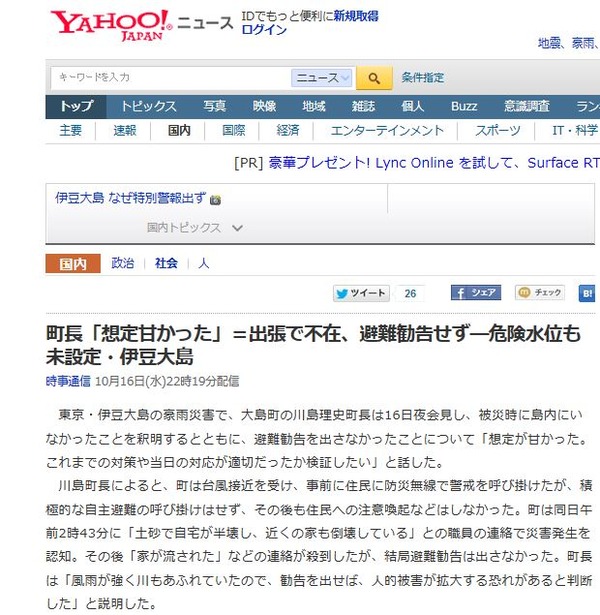Focus the キーワードを入力 search field
Image resolution: width=600 pixels, height=615 pixels.
tap(171, 78)
